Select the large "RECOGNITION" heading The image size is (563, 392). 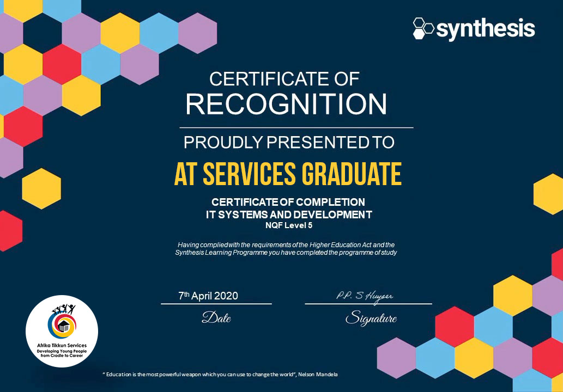286,104
